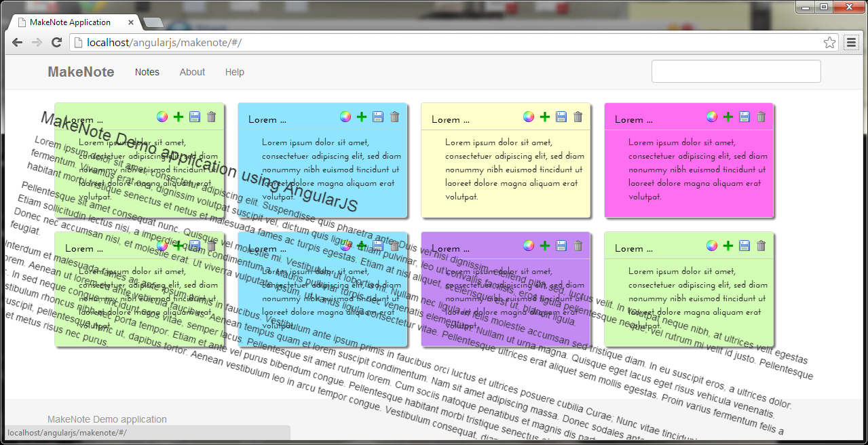Click the MakeNote brand link
Screen dimensions: 868x445
pyautogui.click(x=81, y=72)
